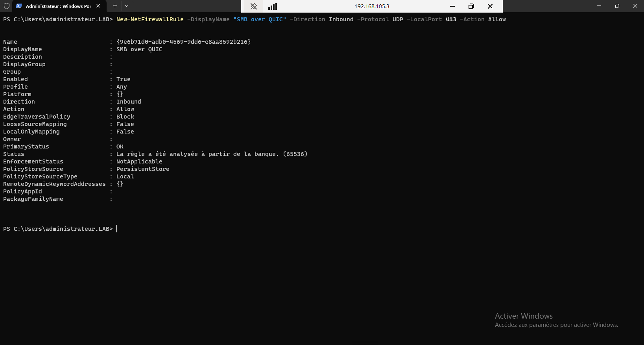This screenshot has width=644, height=345.
Task: Click the PowerShell icon on the tab
Action: tap(18, 6)
